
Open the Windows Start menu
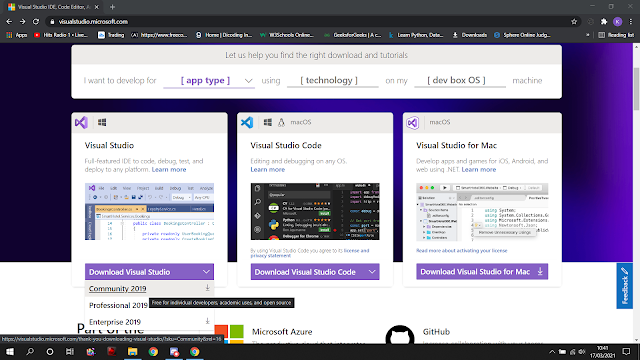click(9, 352)
